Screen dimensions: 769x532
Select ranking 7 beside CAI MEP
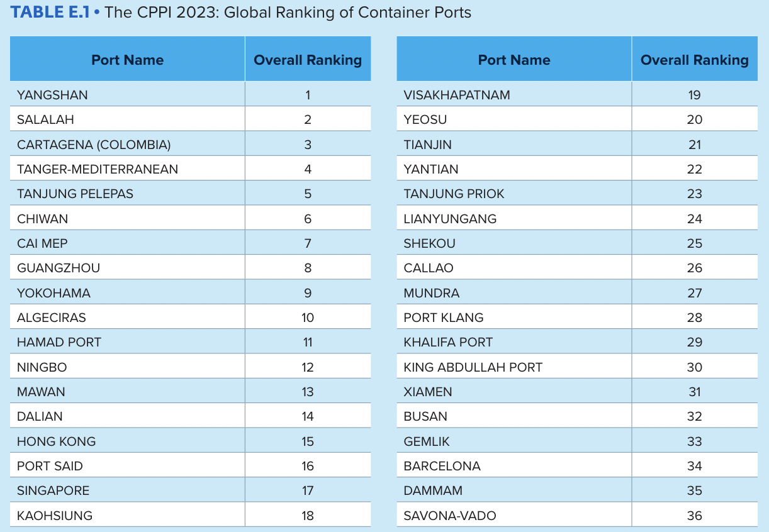[x=308, y=243]
